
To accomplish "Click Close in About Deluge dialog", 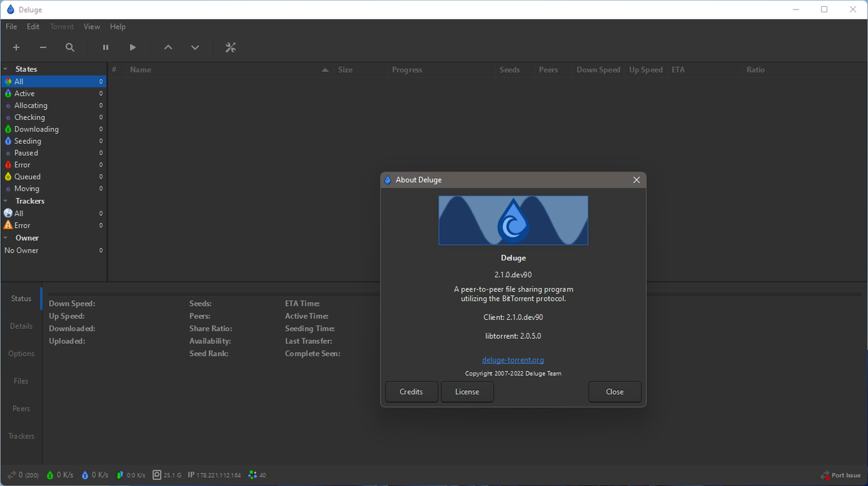I will (615, 392).
